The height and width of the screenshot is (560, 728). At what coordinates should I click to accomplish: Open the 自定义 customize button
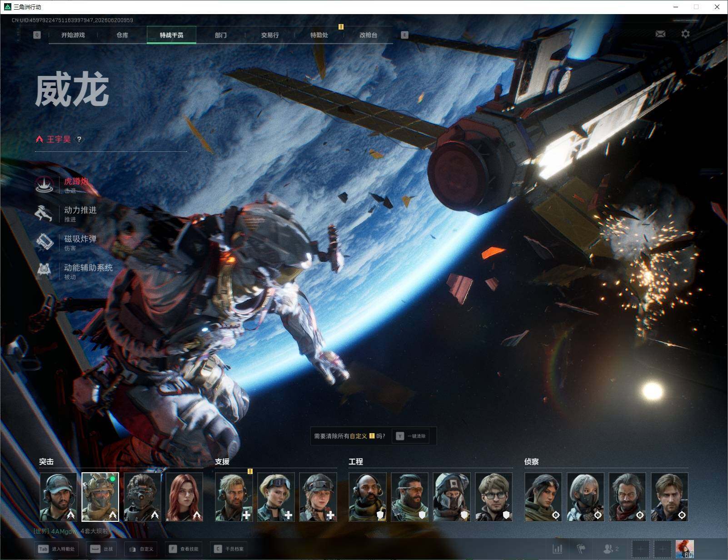coord(141,549)
